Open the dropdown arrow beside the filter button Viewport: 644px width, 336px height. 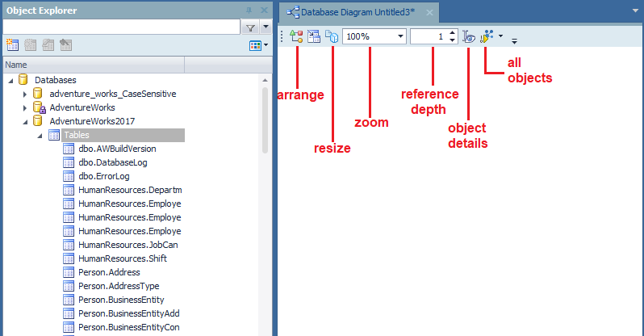266,27
